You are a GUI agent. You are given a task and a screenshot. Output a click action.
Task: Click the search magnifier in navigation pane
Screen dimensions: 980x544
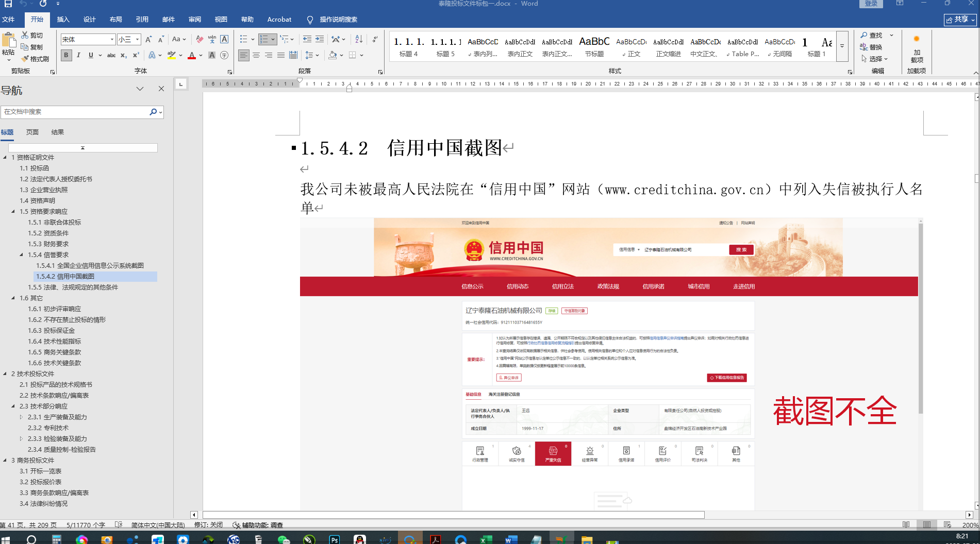(x=153, y=112)
